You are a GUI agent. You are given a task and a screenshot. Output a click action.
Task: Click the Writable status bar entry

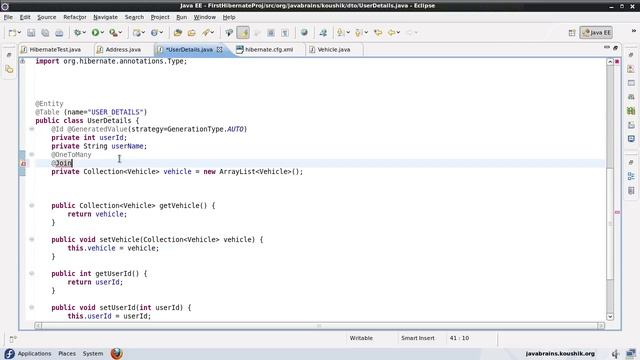click(361, 338)
